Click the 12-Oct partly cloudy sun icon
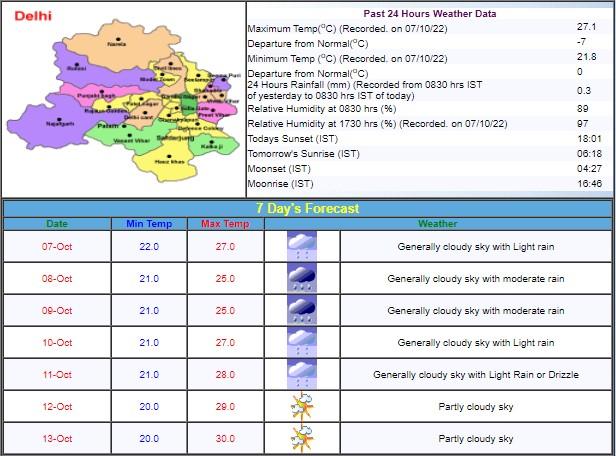The width and height of the screenshot is (616, 456). [x=302, y=407]
